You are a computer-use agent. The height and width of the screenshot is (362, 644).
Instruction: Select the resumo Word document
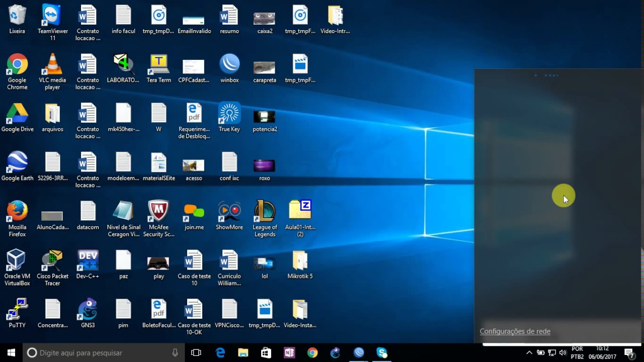(229, 20)
